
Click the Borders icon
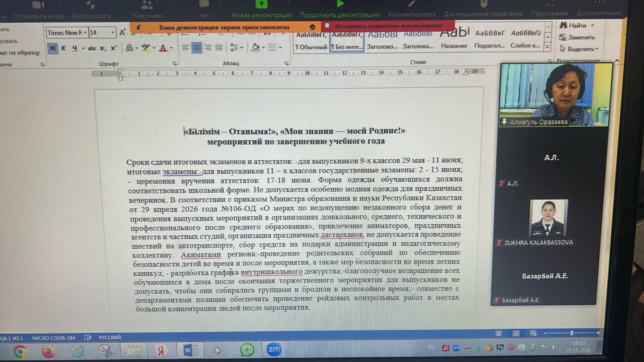coord(272,47)
